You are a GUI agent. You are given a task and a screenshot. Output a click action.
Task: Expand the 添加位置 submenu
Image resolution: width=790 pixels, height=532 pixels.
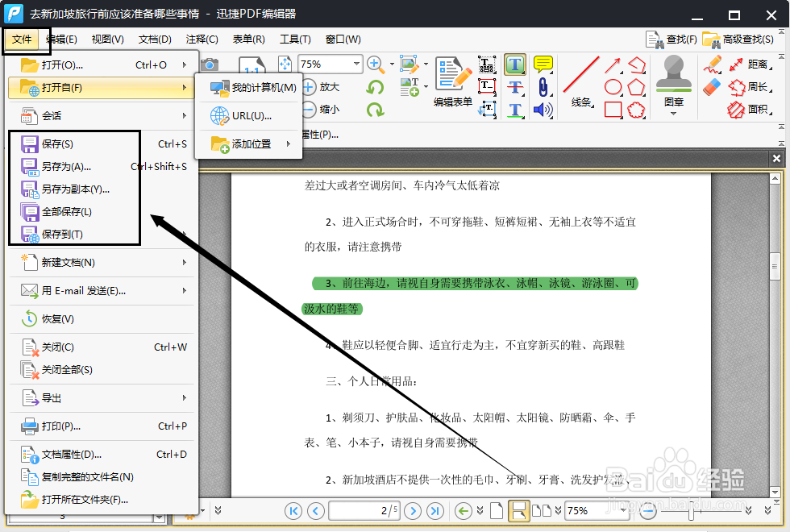pyautogui.click(x=289, y=143)
